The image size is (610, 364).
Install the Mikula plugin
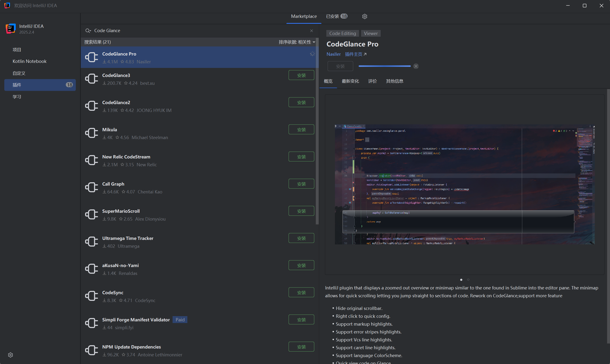coord(301,129)
